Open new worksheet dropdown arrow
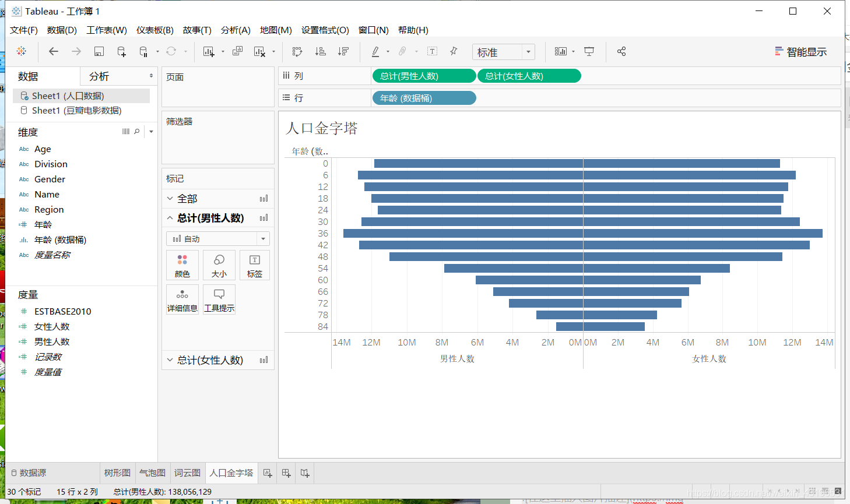Screen dimensions: 850x504 [x=223, y=52]
